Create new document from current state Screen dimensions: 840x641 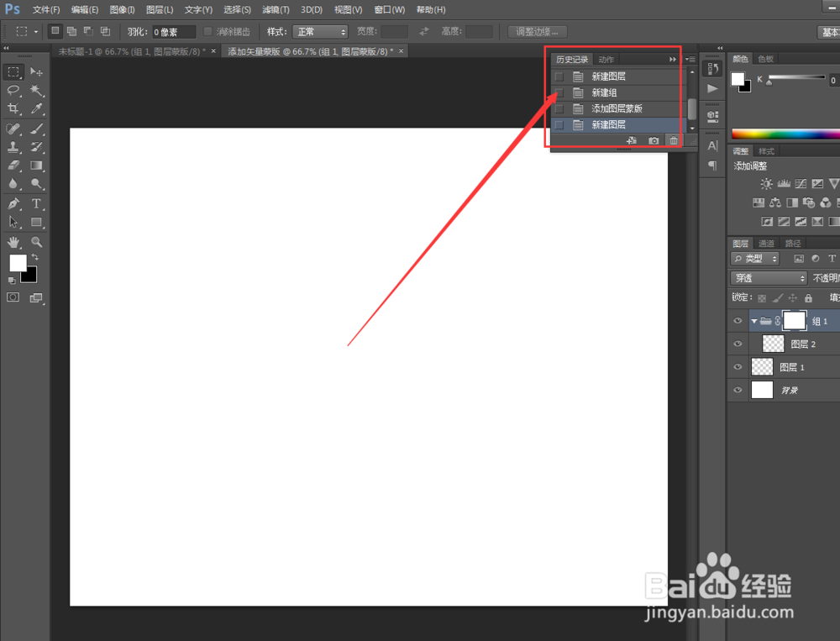[x=632, y=140]
